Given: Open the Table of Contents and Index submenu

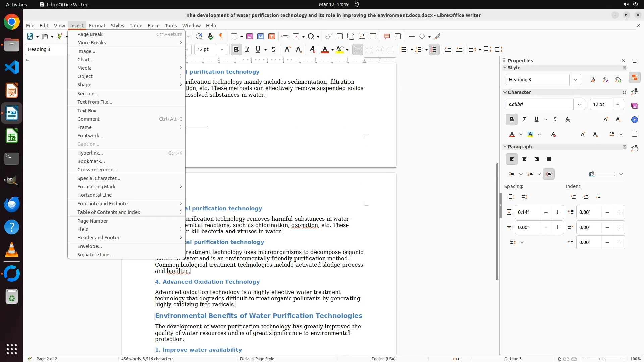Looking at the screenshot, I should pyautogui.click(x=109, y=212).
